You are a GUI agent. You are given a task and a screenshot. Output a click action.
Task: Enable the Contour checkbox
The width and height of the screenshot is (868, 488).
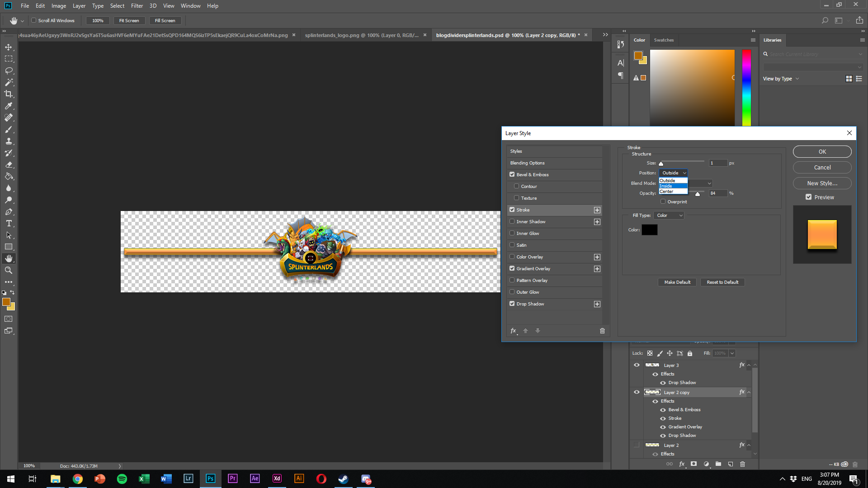517,186
